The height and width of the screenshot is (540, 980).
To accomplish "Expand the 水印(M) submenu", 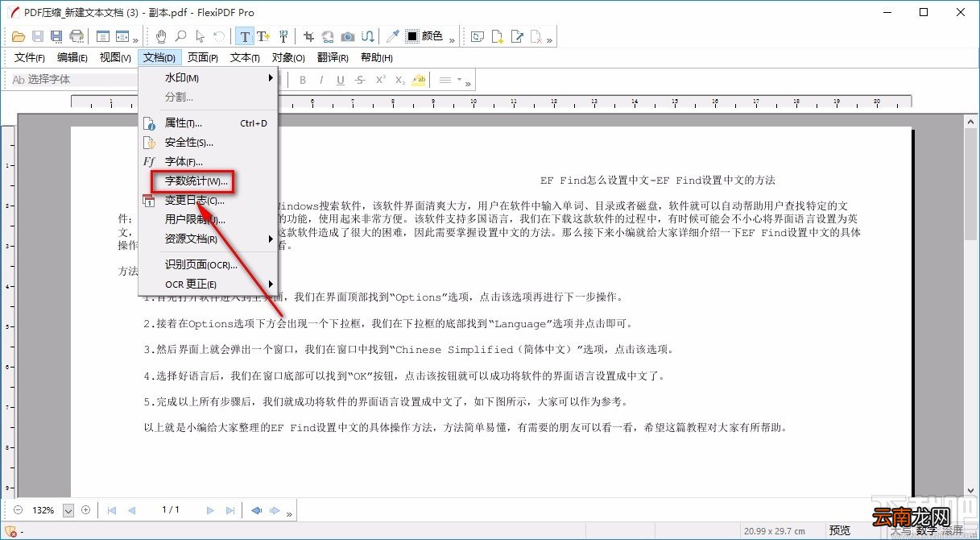I will (209, 78).
